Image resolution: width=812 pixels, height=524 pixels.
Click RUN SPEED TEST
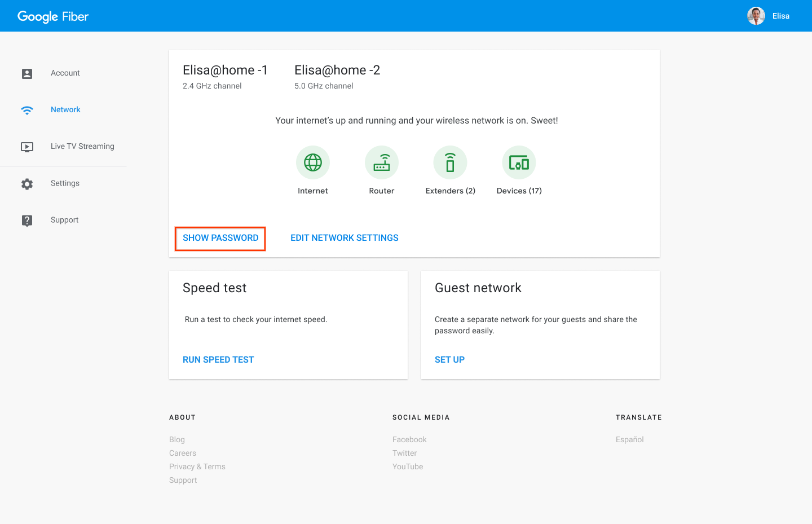click(218, 360)
